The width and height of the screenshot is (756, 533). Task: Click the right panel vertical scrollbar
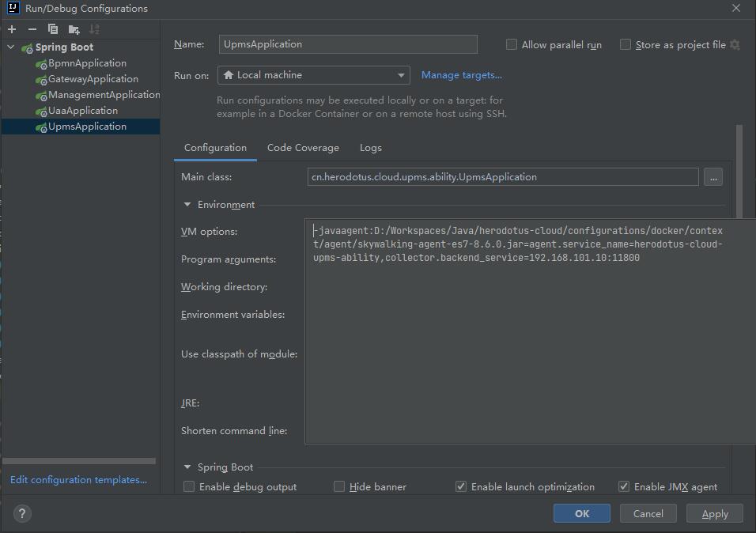(x=739, y=172)
